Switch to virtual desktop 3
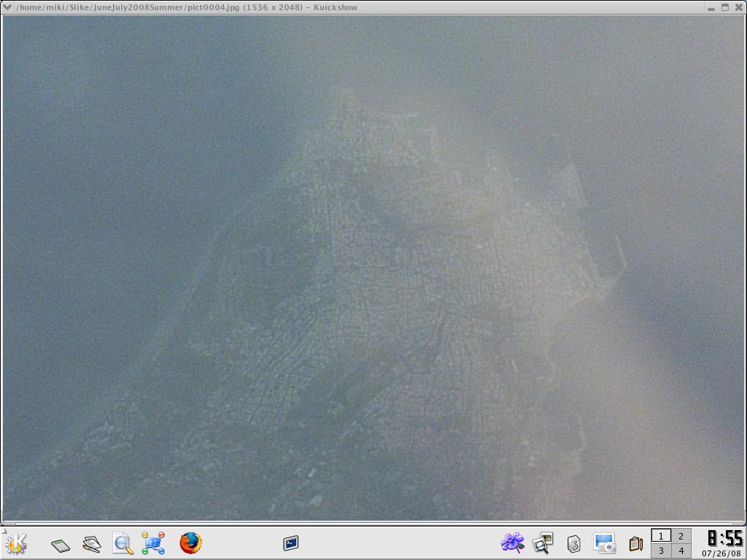747x560 pixels. click(661, 551)
